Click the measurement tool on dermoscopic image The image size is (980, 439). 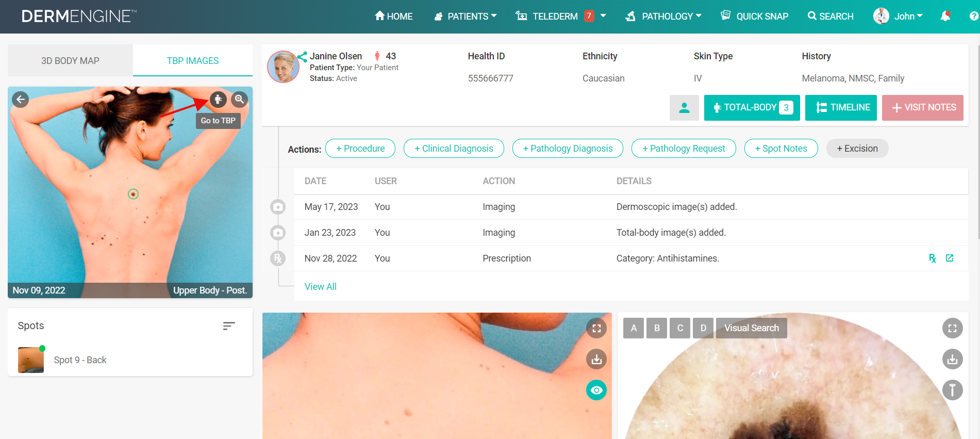(953, 390)
